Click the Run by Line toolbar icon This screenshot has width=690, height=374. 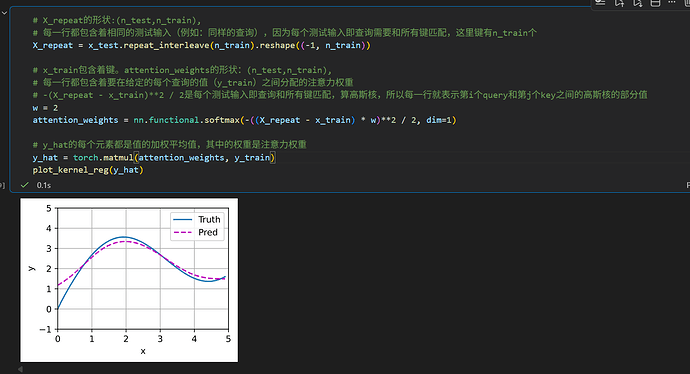click(601, 3)
